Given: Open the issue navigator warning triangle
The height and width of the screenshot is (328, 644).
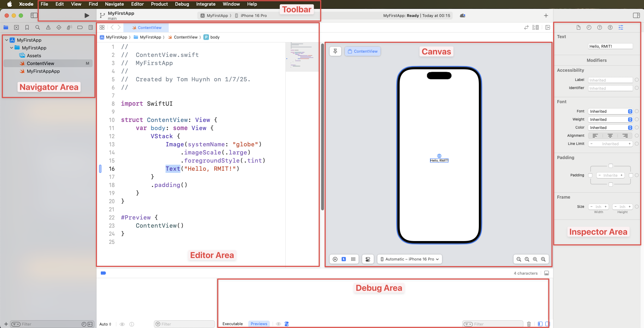Looking at the screenshot, I should (x=48, y=27).
